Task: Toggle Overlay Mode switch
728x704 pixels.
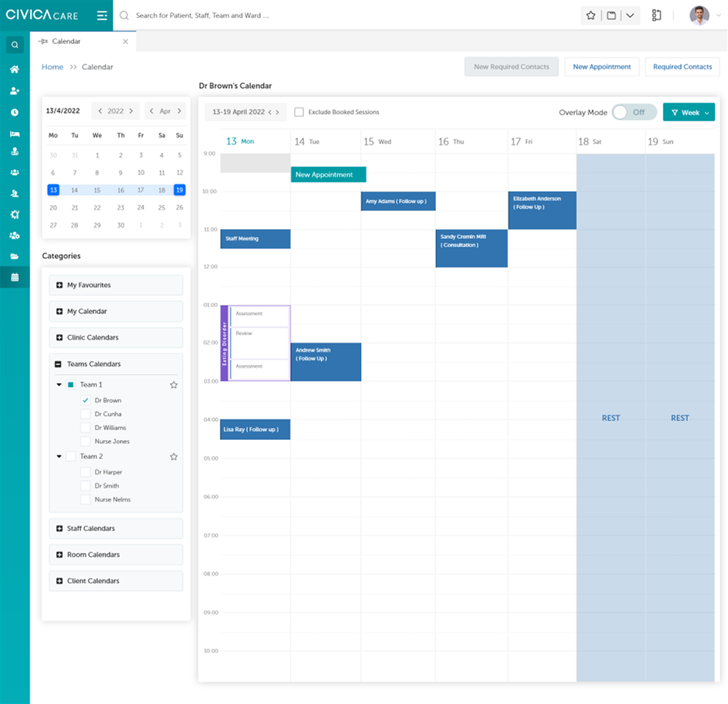Action: (x=634, y=112)
